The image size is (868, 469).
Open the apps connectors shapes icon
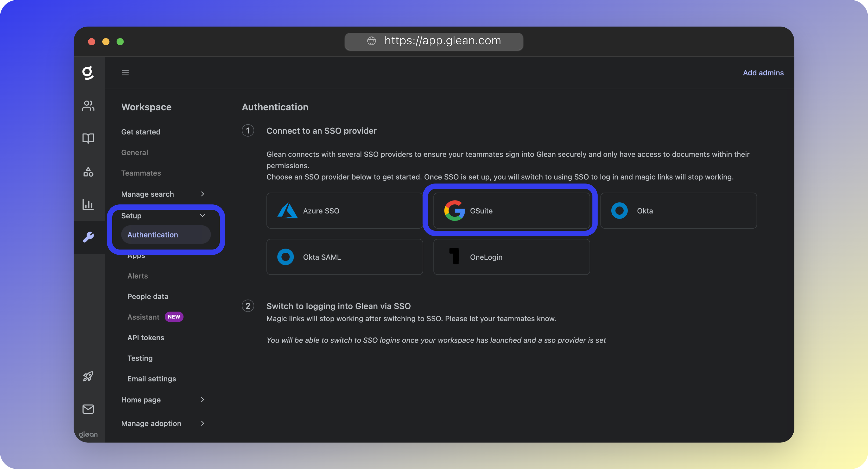point(88,172)
